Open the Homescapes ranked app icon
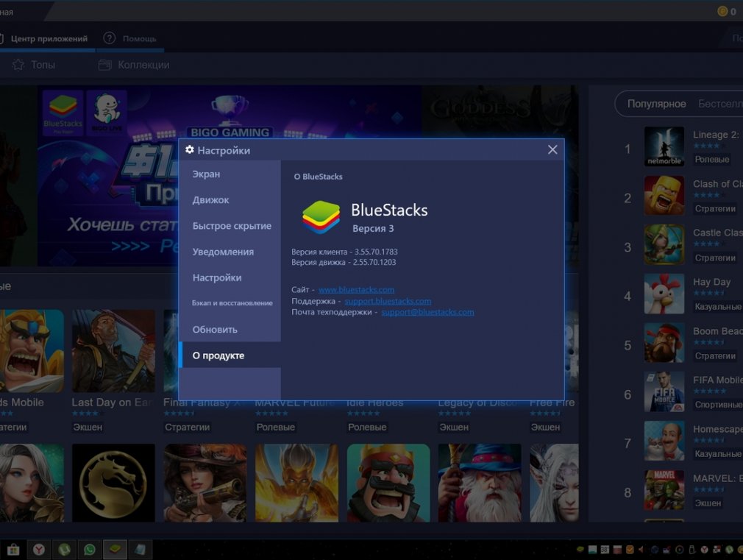This screenshot has height=560, width=743. click(664, 441)
